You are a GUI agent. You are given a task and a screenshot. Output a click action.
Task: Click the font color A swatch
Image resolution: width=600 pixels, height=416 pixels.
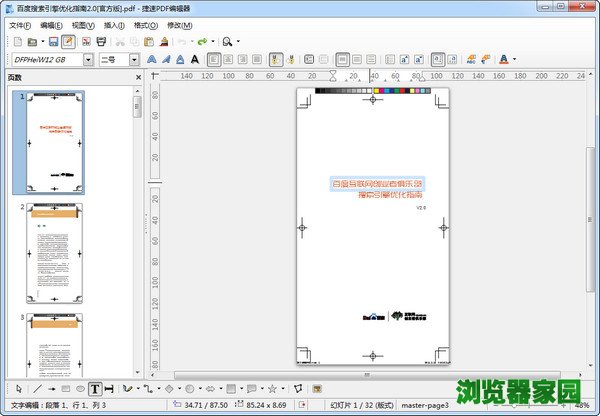504,59
